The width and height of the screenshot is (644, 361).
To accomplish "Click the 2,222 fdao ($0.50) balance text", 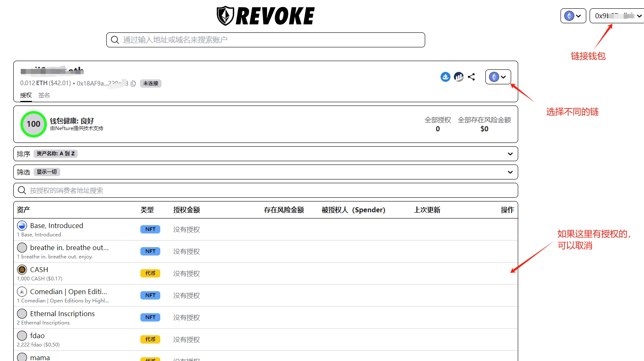I will click(x=38, y=345).
